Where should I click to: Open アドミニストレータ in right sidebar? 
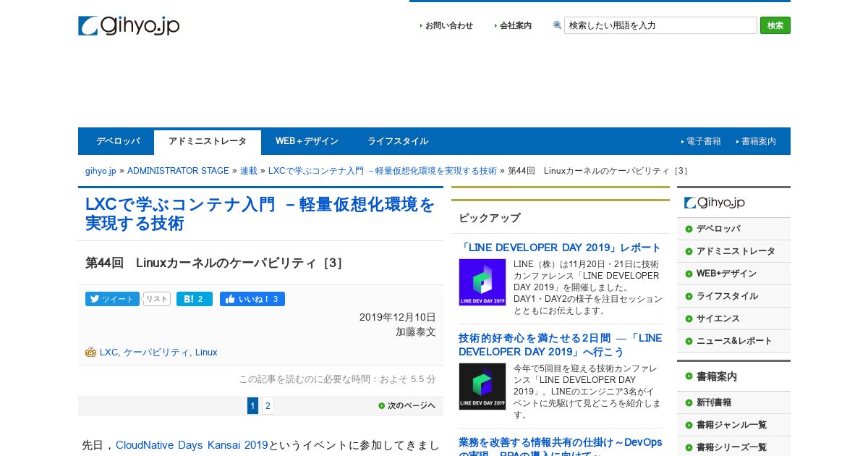pyautogui.click(x=733, y=251)
